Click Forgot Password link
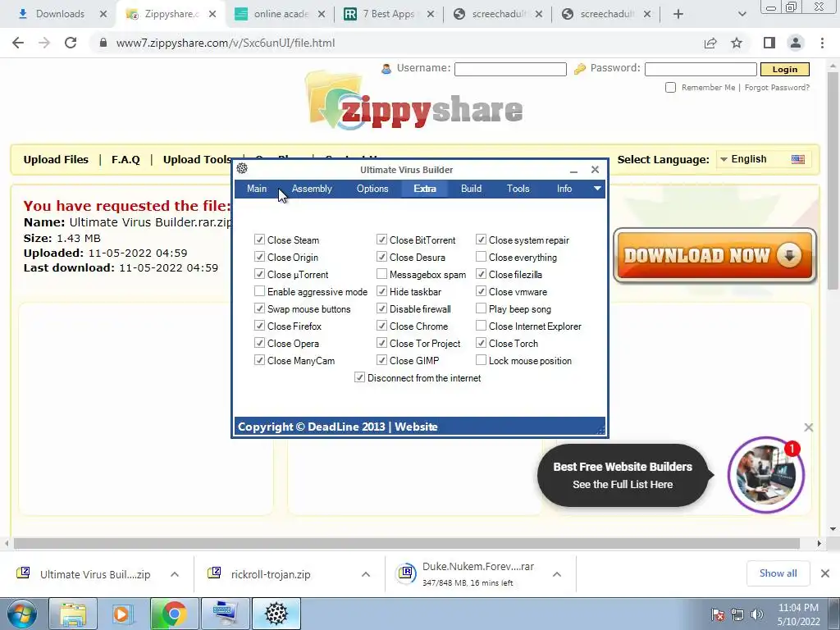Screen dimensions: 840x630 tap(777, 87)
